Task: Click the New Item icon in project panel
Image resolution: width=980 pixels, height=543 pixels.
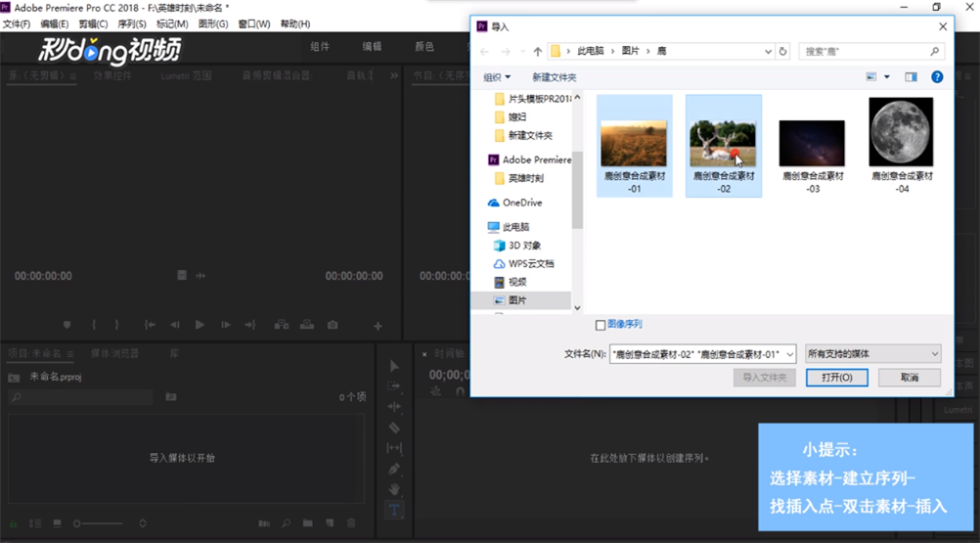Action: [x=330, y=523]
